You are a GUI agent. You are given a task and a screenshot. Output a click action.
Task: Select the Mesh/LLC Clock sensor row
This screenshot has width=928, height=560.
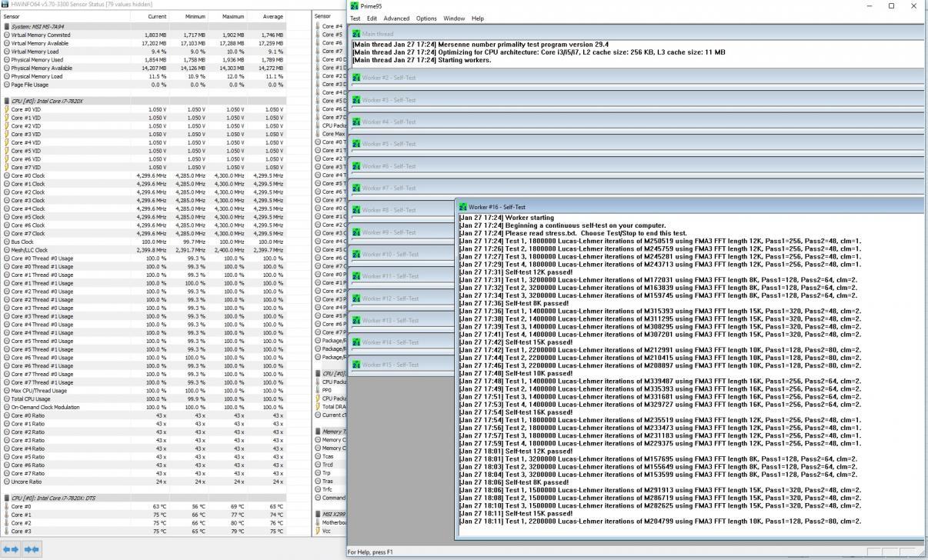click(143, 250)
